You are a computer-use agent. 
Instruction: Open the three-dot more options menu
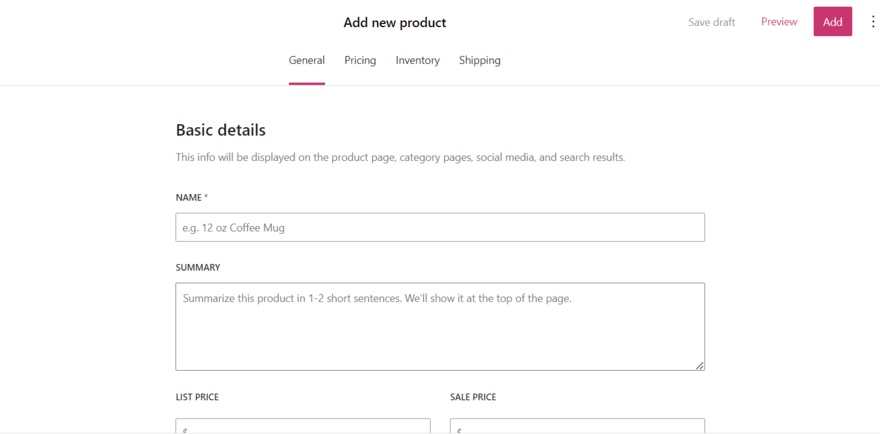click(873, 22)
